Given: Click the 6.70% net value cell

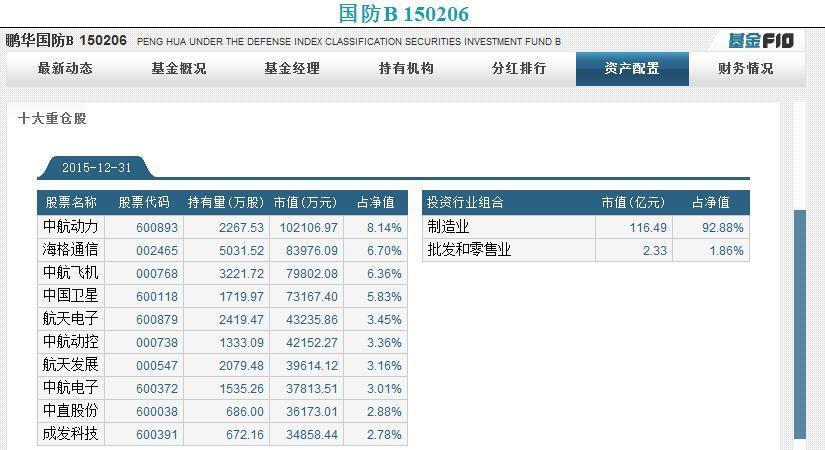Looking at the screenshot, I should pyautogui.click(x=384, y=251).
